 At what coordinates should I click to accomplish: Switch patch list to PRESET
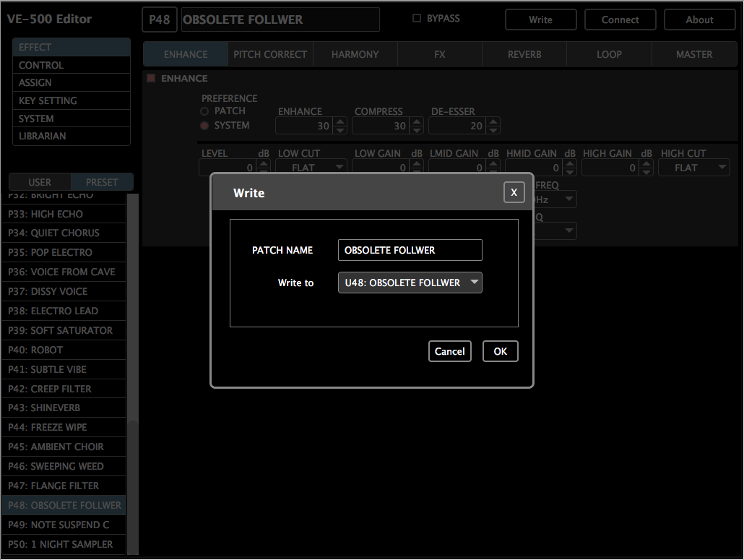[102, 182]
